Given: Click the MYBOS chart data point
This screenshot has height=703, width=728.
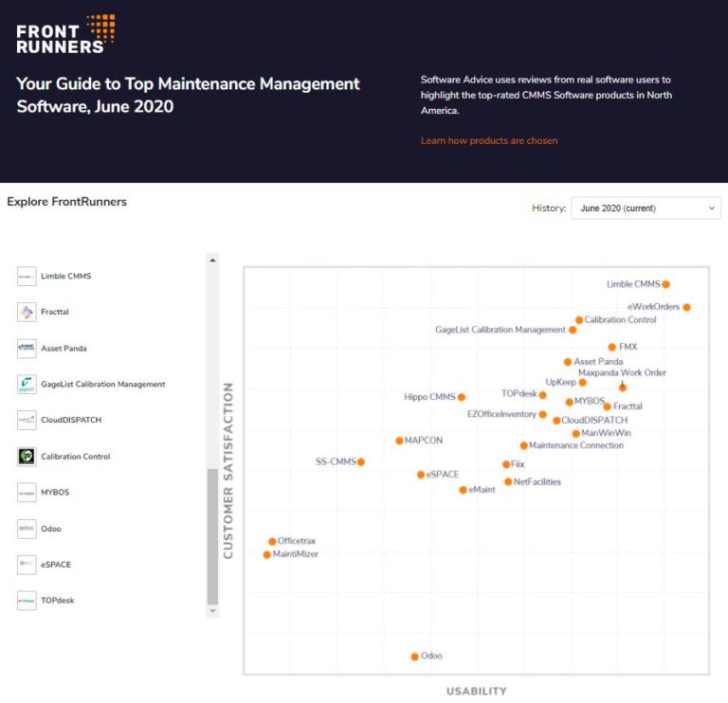Looking at the screenshot, I should (569, 403).
